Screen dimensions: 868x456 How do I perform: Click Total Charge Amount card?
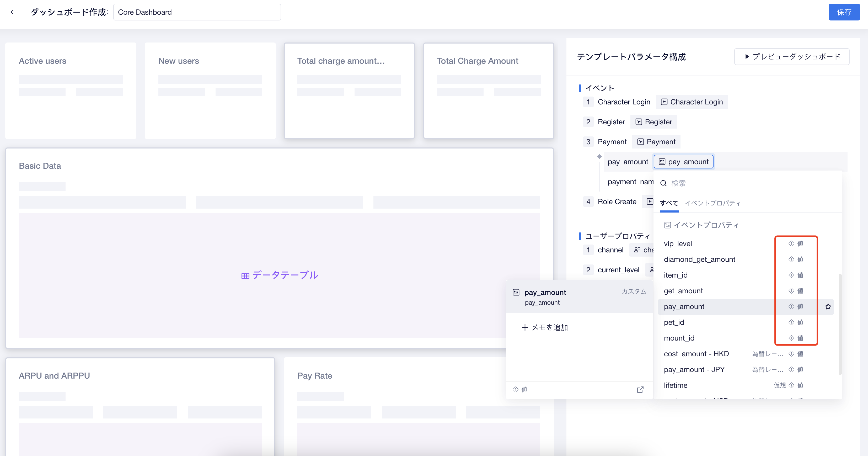click(x=489, y=91)
